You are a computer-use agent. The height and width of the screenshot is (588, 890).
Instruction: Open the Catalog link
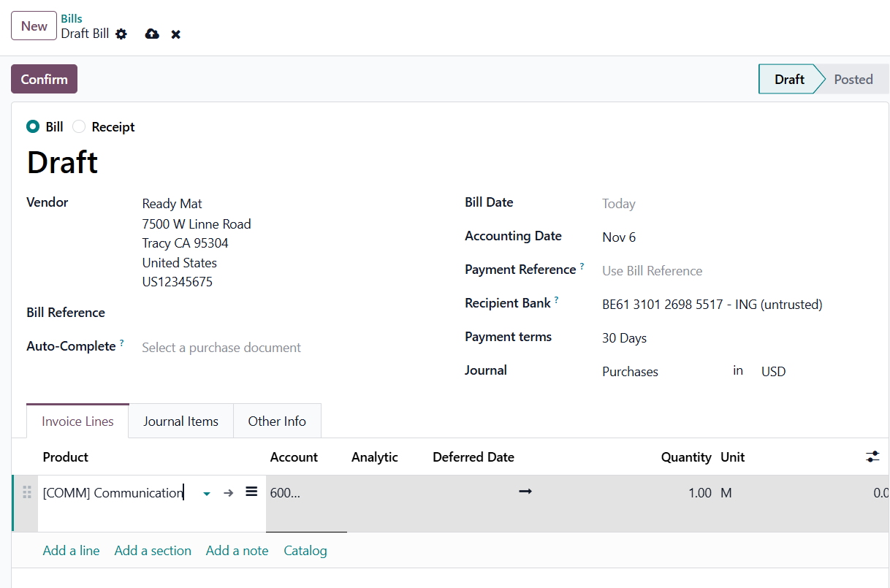click(x=305, y=551)
